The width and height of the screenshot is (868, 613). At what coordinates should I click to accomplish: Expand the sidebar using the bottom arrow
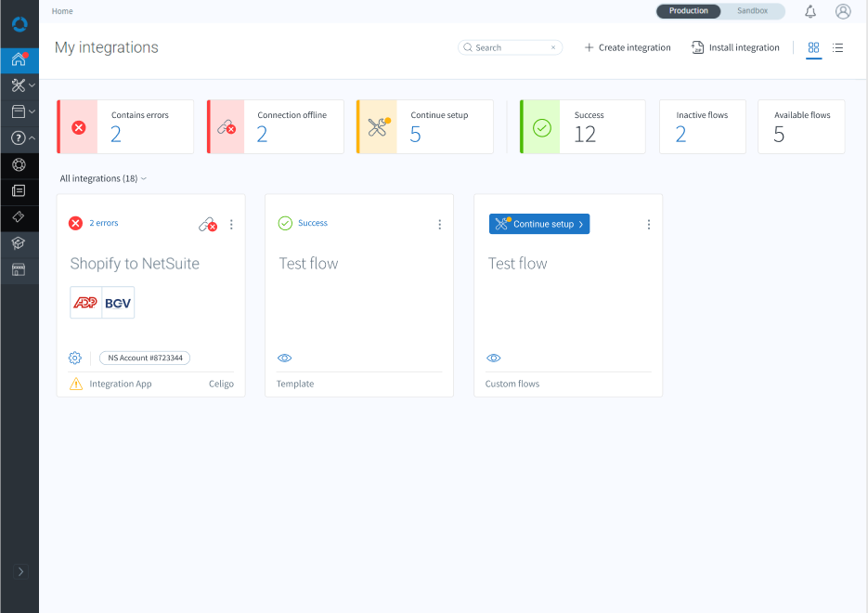(20, 571)
